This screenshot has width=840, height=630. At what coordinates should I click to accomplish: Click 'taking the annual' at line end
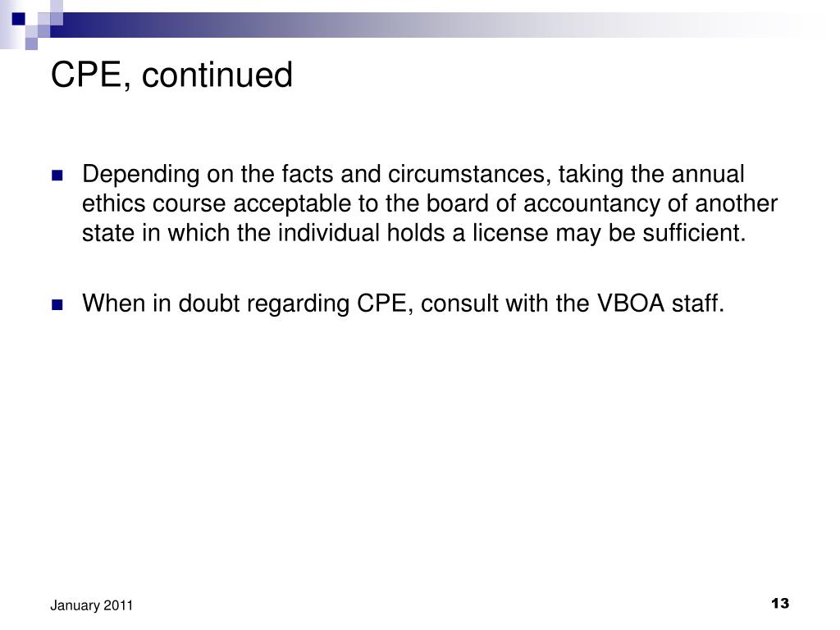click(651, 175)
